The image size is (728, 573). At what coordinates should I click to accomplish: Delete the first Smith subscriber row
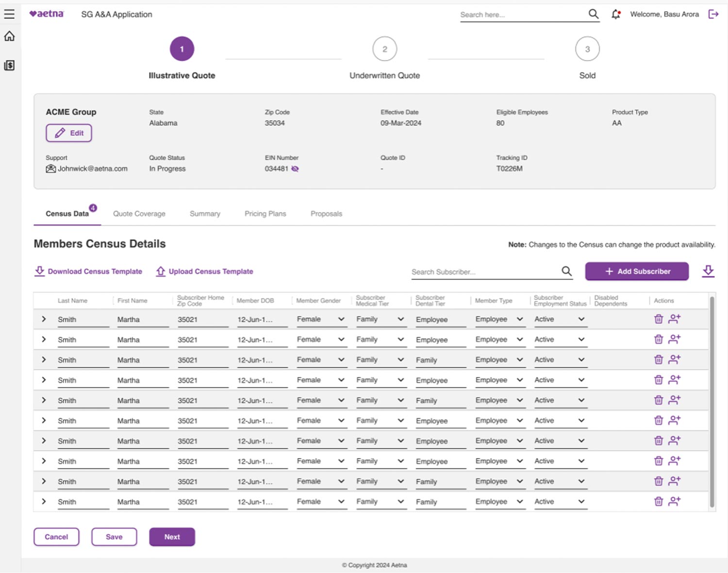coord(658,319)
